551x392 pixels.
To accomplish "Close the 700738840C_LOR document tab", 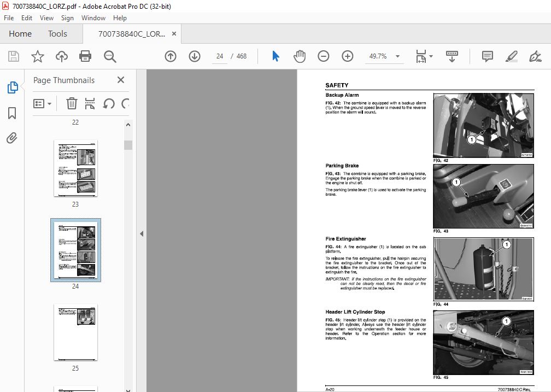I will pyautogui.click(x=174, y=34).
